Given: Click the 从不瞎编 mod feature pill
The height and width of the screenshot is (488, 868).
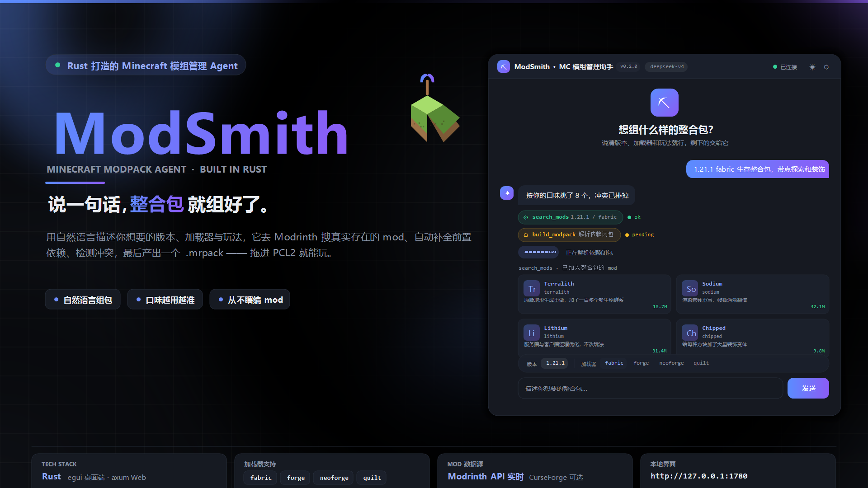Looking at the screenshot, I should pyautogui.click(x=250, y=300).
